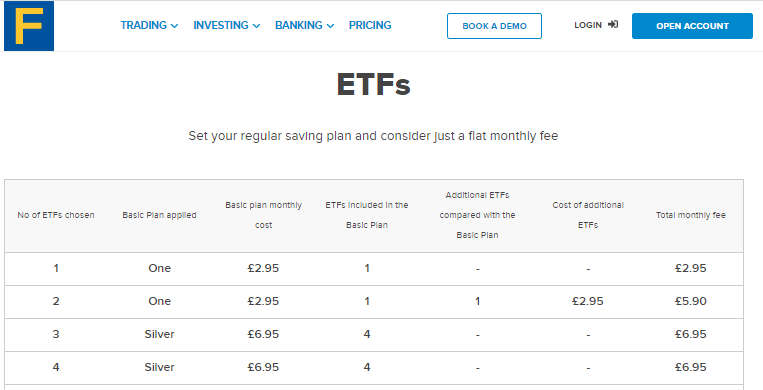Click the Open Account button
This screenshot has height=390, width=763.
coord(692,26)
